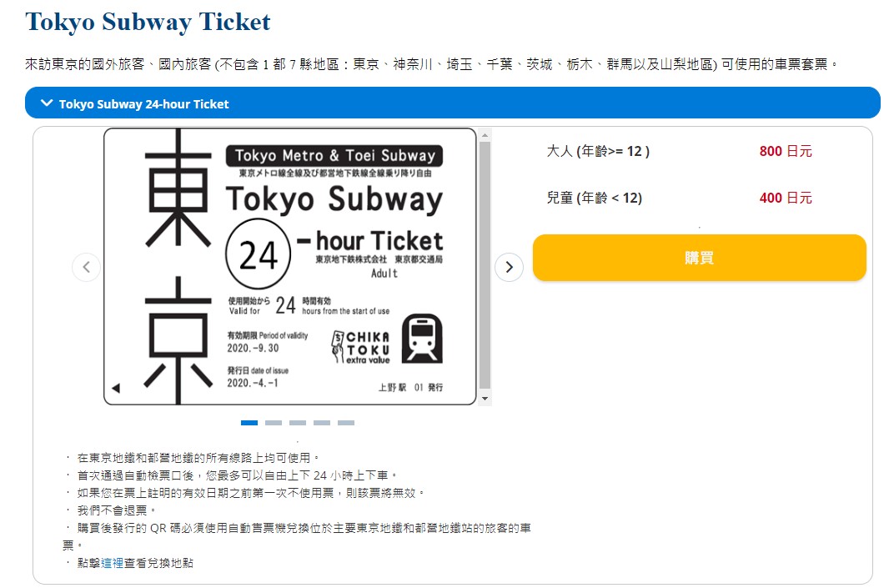Select the first carousel pagination dot
This screenshot has width=894, height=588.
click(x=249, y=423)
